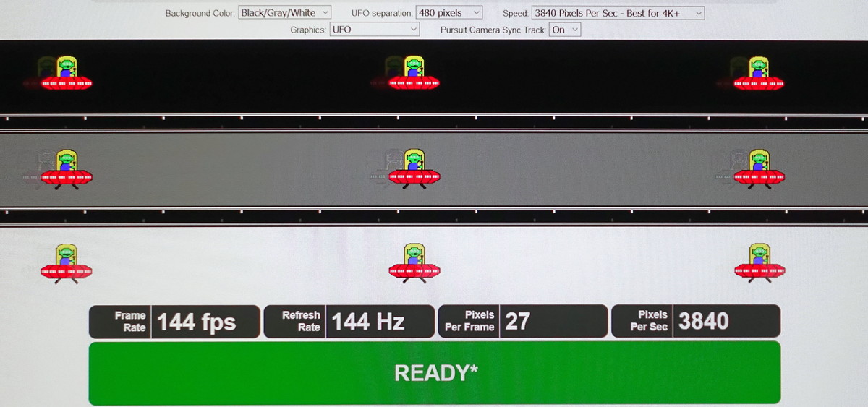Click the "UFO separation:" label text
The image size is (868, 407).
(x=382, y=14)
